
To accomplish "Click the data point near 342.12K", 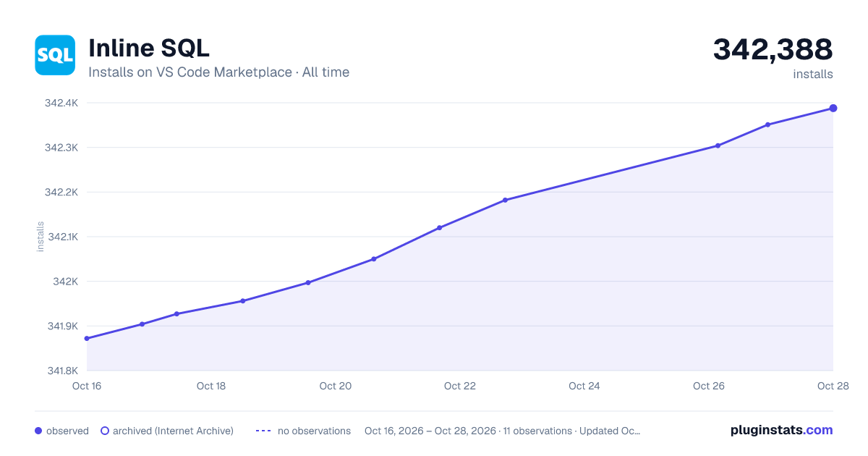I will click(x=439, y=228).
